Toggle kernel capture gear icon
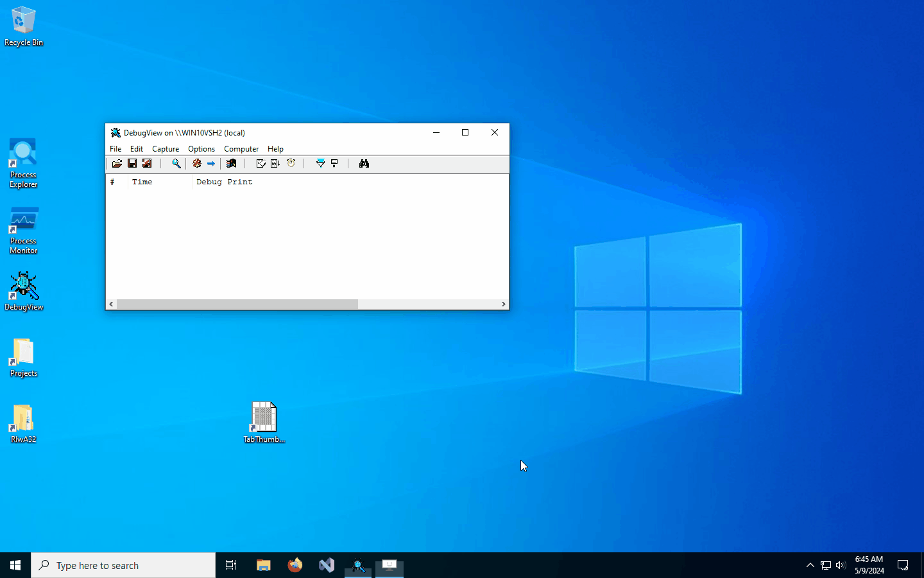This screenshot has width=924, height=578. coord(197,164)
